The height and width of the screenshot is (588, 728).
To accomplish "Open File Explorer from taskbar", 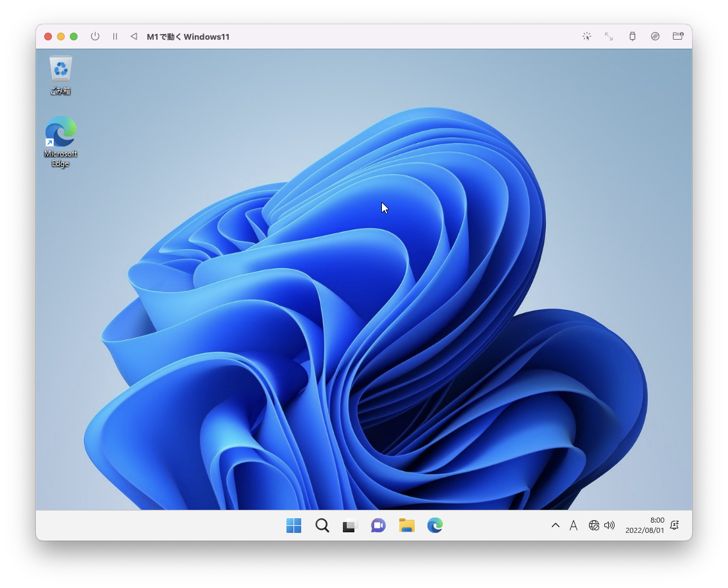I will tap(407, 525).
